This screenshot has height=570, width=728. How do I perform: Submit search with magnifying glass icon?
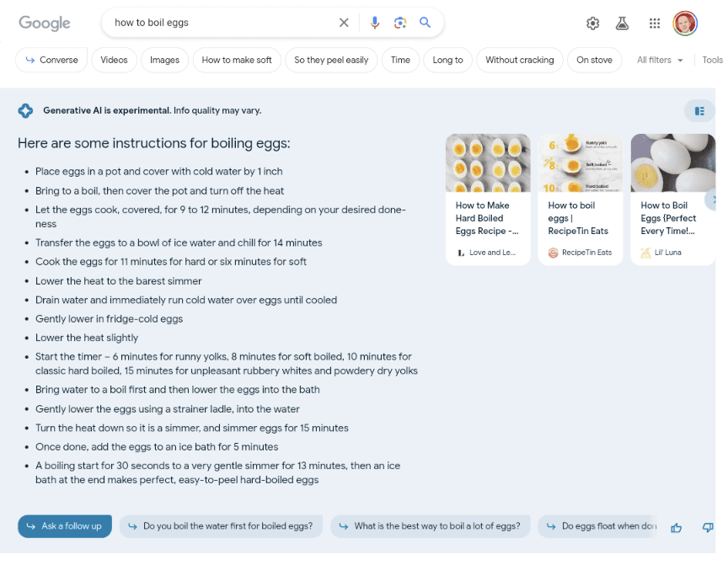coord(425,22)
